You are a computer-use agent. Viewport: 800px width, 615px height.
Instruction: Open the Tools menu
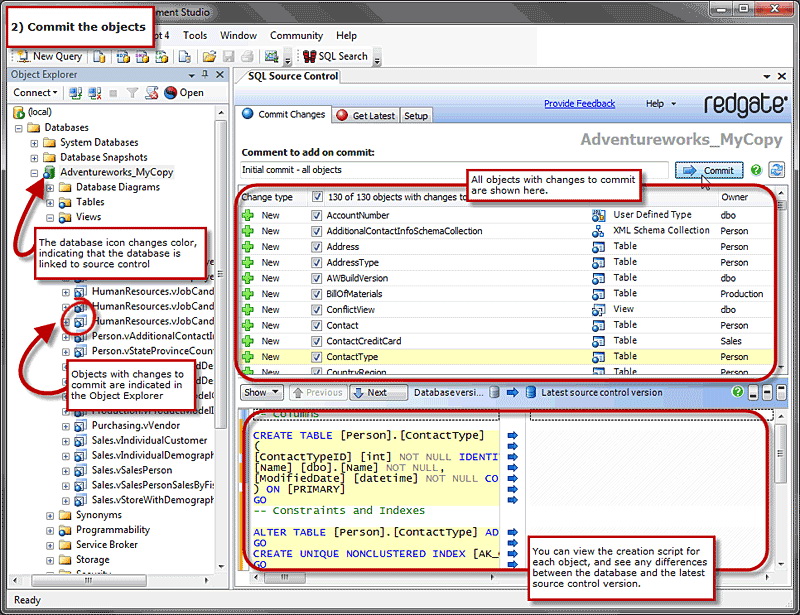pos(195,36)
